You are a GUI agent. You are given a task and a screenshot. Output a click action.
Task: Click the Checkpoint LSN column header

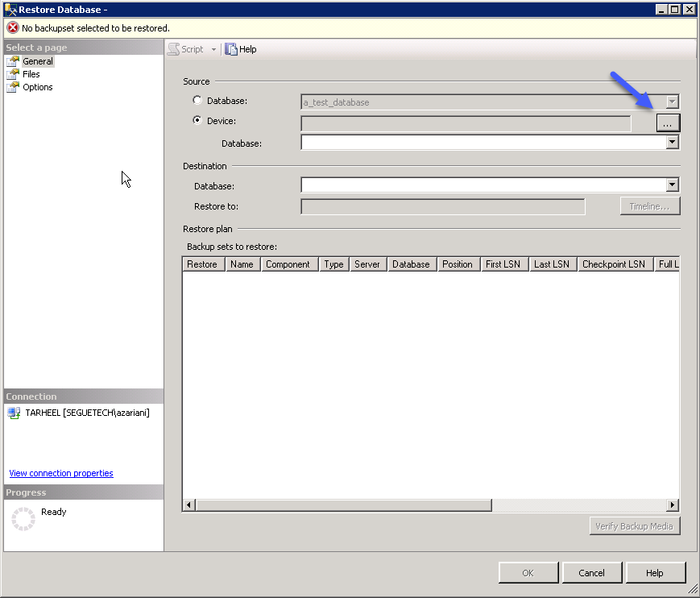[614, 264]
